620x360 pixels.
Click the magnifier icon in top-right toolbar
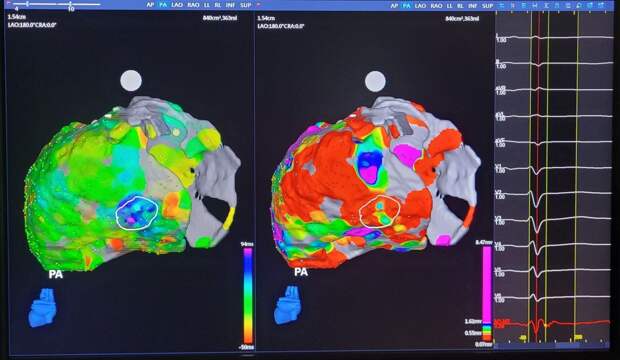[578, 6]
